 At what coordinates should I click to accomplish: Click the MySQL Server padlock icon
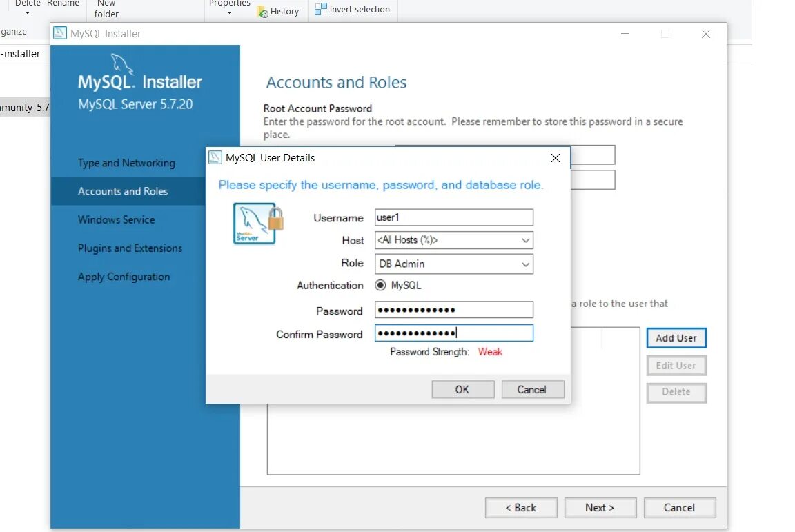click(x=258, y=223)
